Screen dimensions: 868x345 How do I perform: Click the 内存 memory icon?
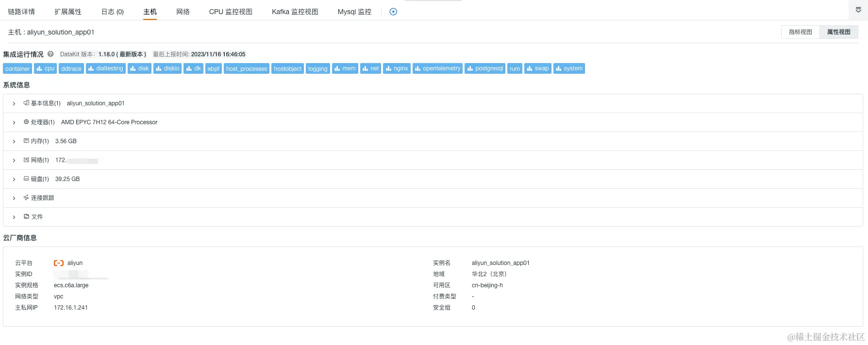(26, 141)
